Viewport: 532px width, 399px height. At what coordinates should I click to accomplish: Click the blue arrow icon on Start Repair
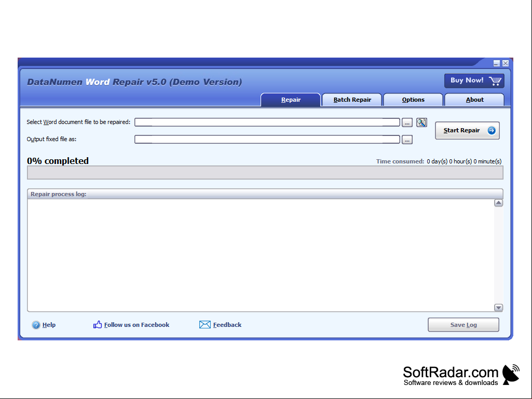click(x=492, y=130)
